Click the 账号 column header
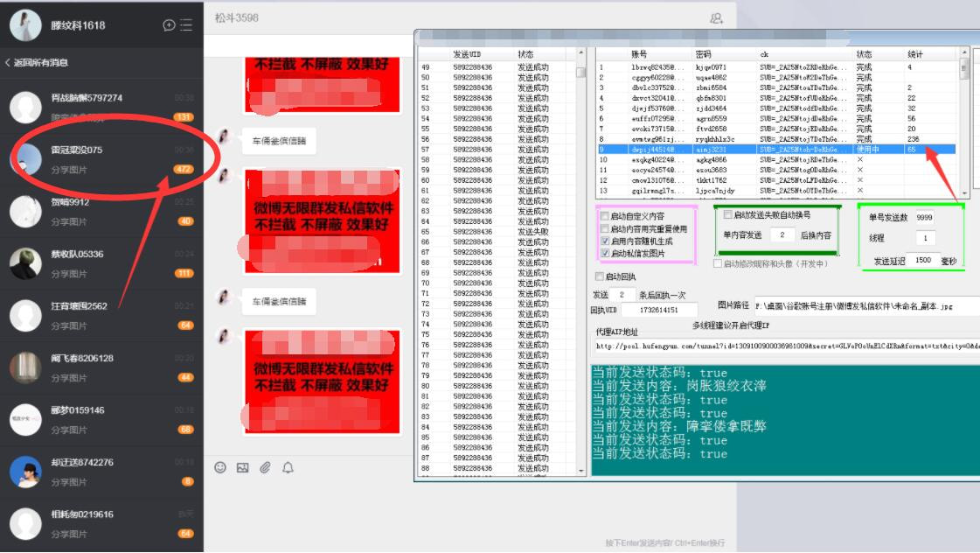Viewport: 980px width, 553px height. (639, 54)
